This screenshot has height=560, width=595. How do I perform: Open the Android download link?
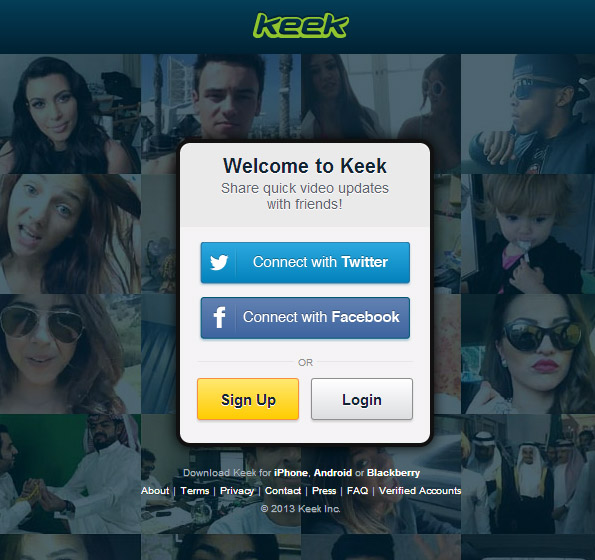[333, 473]
